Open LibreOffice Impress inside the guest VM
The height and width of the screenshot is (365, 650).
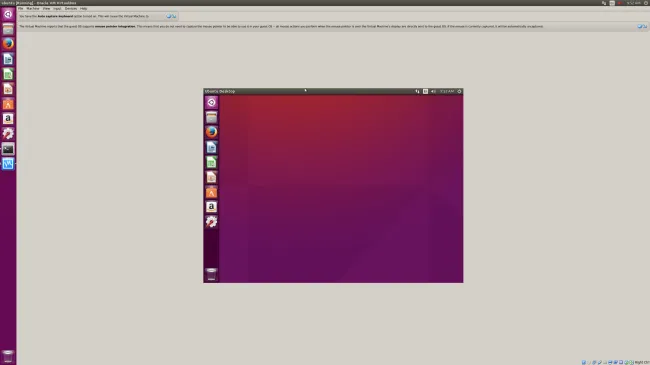pyautogui.click(x=211, y=177)
